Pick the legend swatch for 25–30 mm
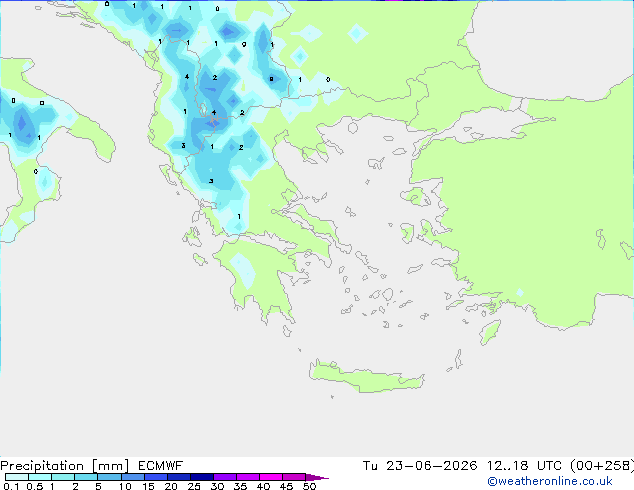The width and height of the screenshot is (634, 490). click(202, 477)
